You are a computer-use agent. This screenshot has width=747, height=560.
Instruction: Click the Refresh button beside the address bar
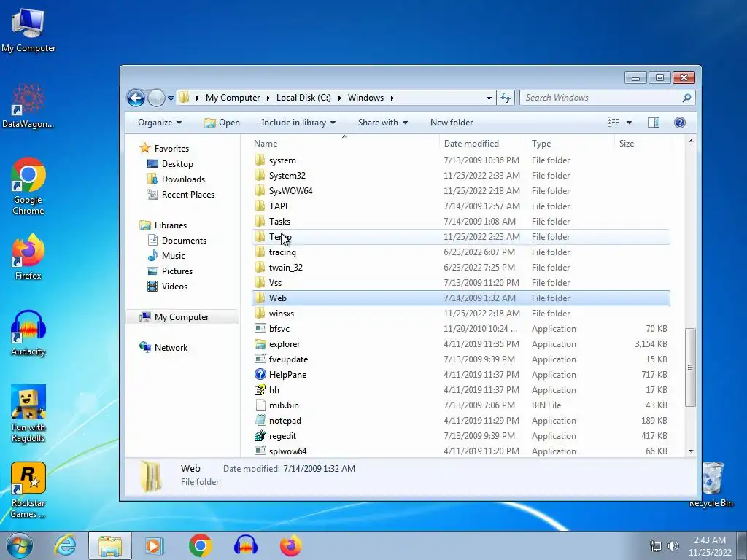(506, 98)
